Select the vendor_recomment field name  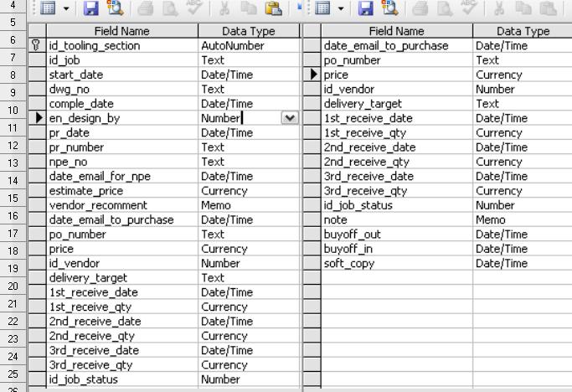[98, 205]
